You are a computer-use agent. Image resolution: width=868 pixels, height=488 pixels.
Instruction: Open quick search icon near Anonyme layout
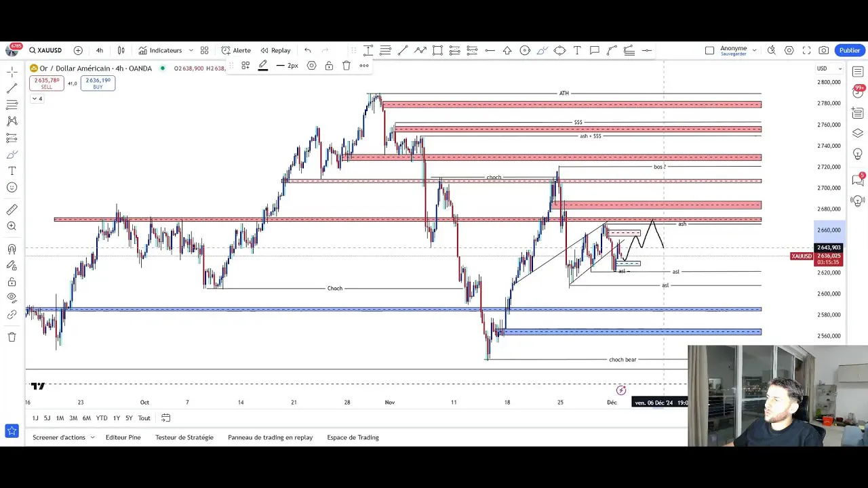point(772,50)
